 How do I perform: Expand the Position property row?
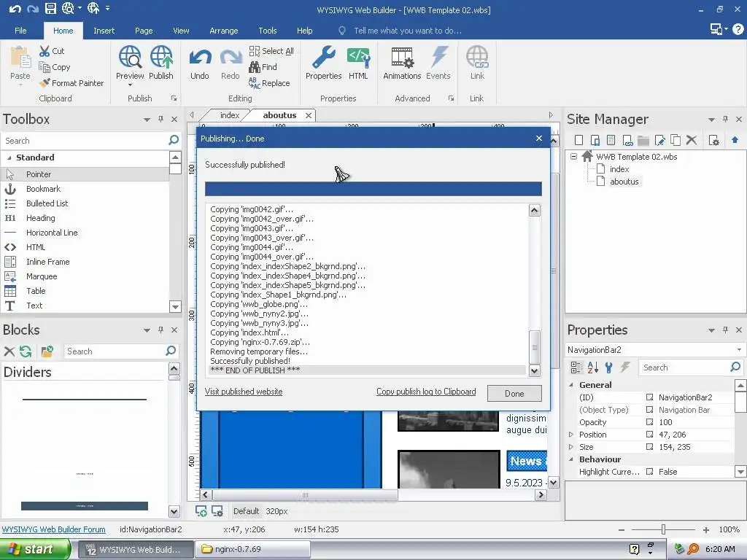571,435
